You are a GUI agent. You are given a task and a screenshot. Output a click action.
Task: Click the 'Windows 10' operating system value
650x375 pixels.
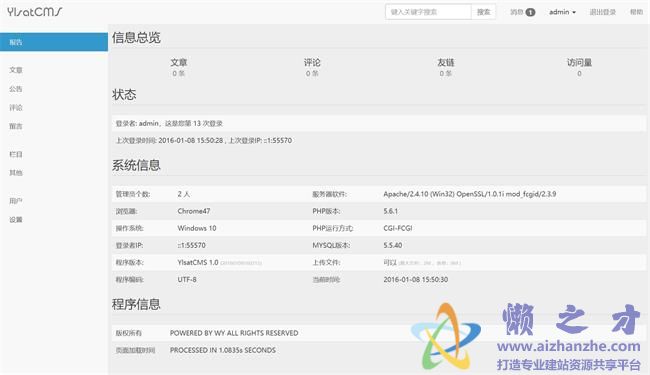point(197,228)
